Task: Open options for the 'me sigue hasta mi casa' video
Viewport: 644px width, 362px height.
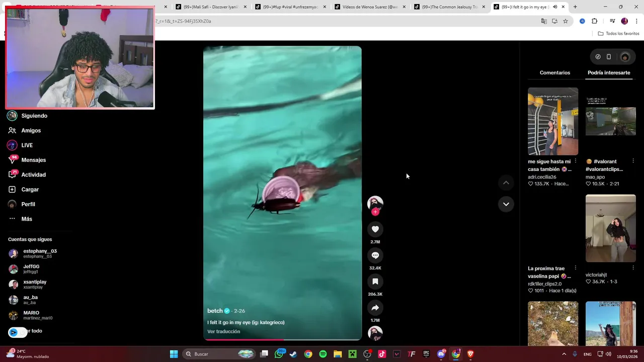Action: coord(576,161)
